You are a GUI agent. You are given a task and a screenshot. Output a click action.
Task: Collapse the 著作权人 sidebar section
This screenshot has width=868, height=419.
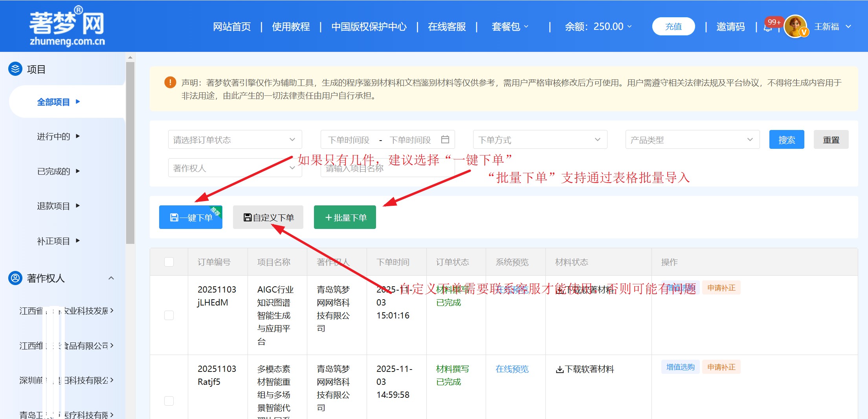(111, 278)
